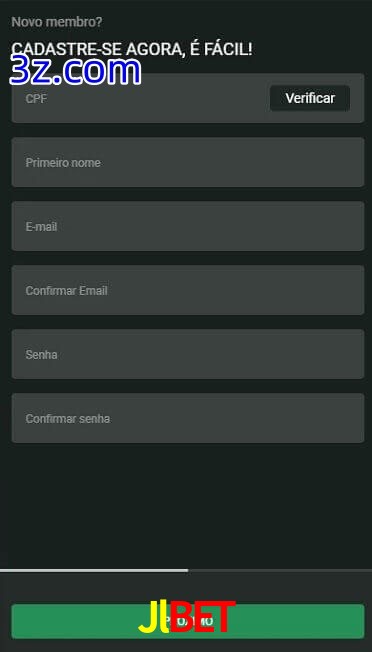
Task: Click the CPF placeholder text
Action: 36,99
